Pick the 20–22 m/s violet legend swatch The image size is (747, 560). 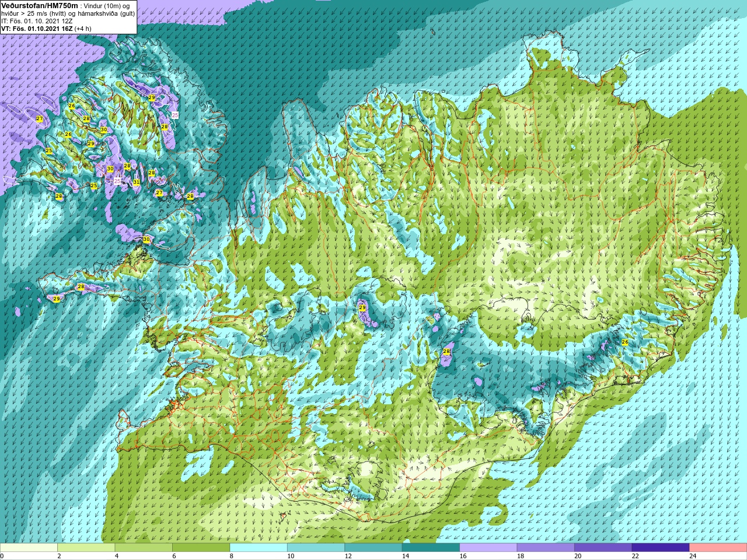point(603,548)
